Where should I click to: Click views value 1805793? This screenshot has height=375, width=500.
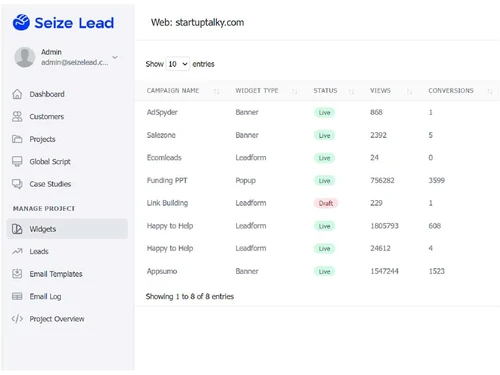coord(384,226)
